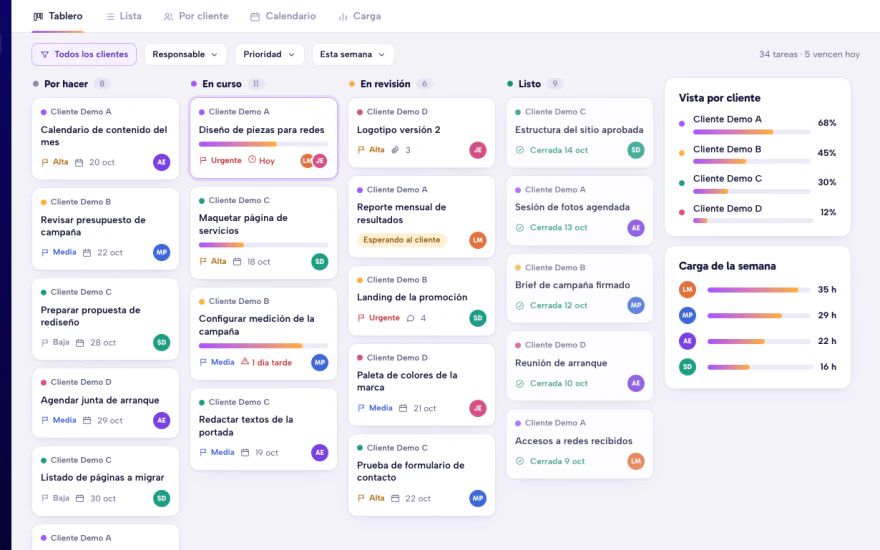Expand the Prioridad dropdown

click(x=269, y=54)
